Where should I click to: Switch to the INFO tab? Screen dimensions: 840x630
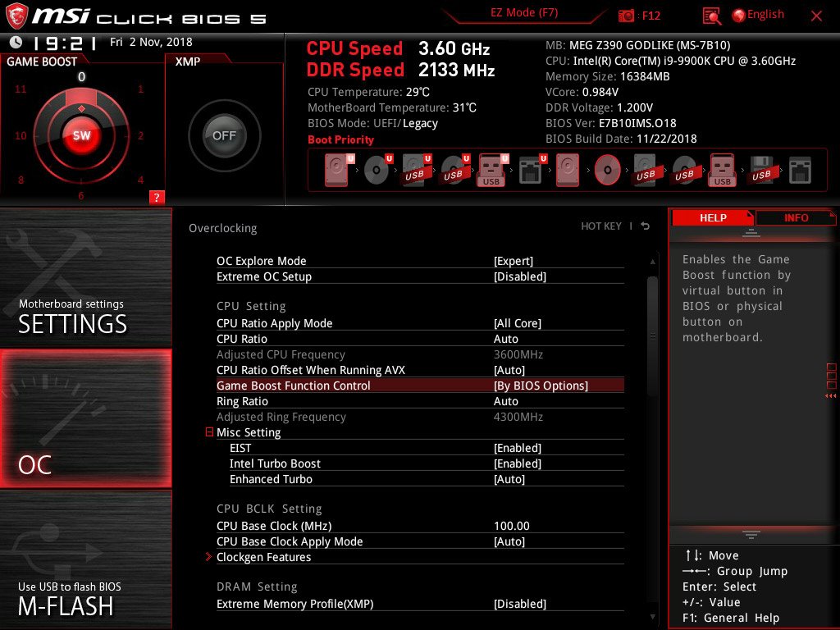[796, 217]
